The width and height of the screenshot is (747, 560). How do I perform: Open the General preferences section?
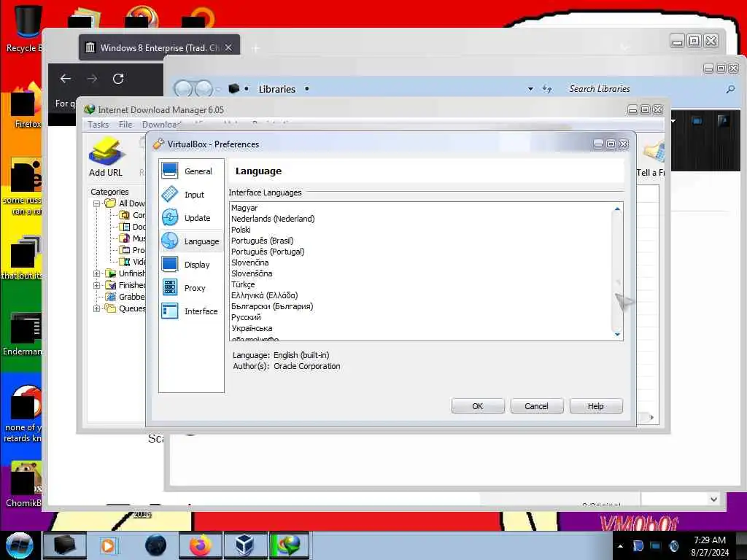pyautogui.click(x=191, y=171)
